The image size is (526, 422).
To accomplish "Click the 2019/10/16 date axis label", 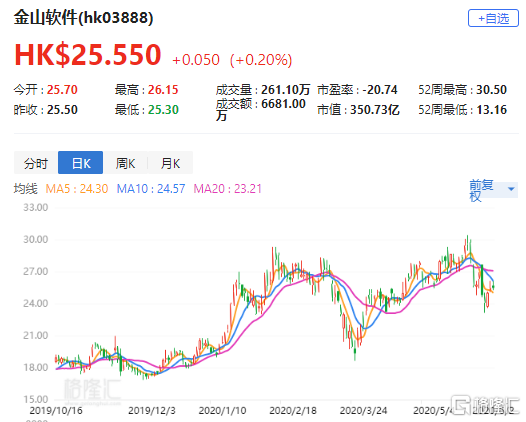I will click(56, 411).
